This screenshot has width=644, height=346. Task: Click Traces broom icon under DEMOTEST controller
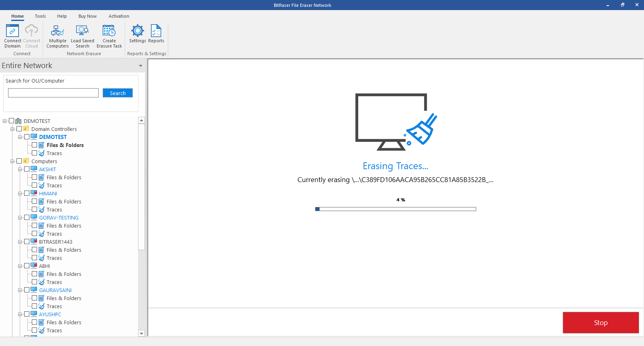tap(41, 153)
